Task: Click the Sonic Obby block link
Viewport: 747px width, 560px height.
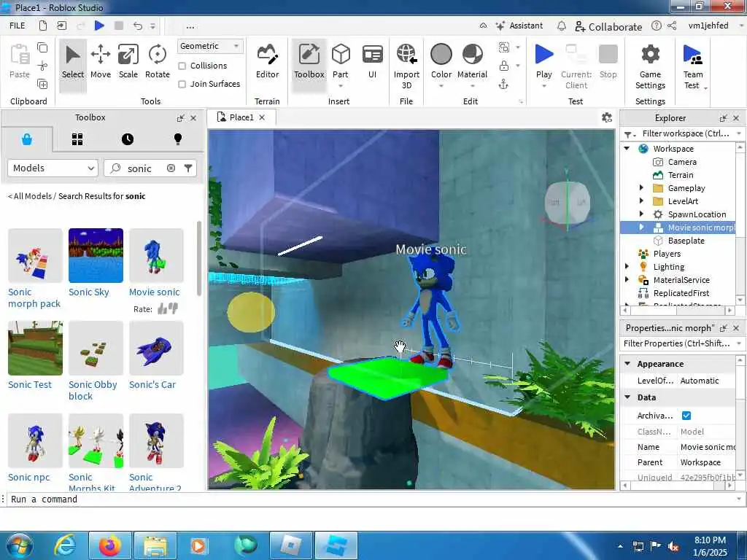Action: pyautogui.click(x=93, y=391)
